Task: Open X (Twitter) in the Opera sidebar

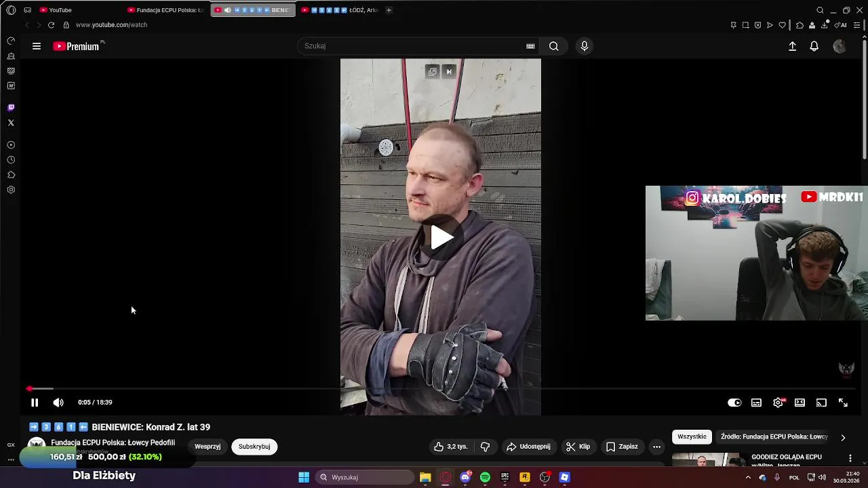Action: [11, 123]
